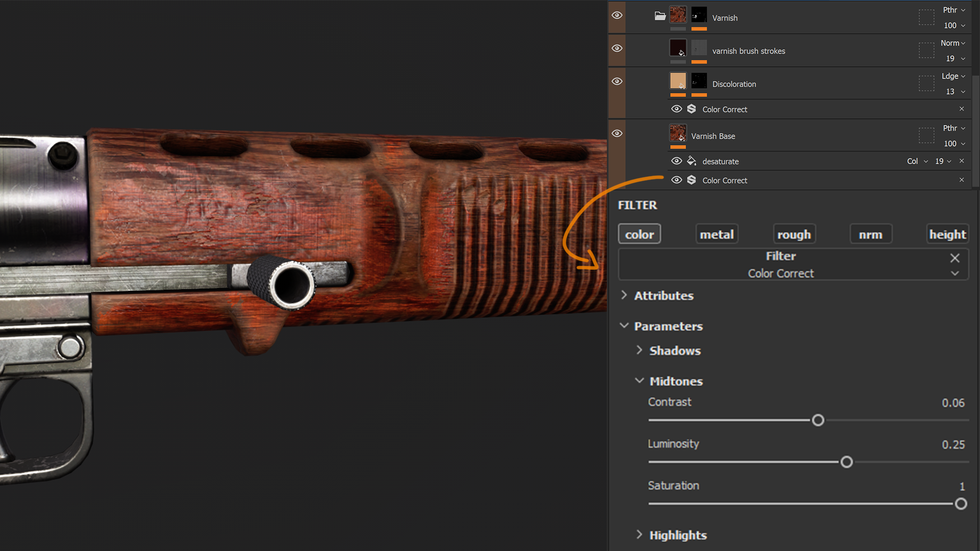The width and height of the screenshot is (980, 551).
Task: Delete the Discoloration Color Correct effect with its X
Action: click(x=962, y=109)
